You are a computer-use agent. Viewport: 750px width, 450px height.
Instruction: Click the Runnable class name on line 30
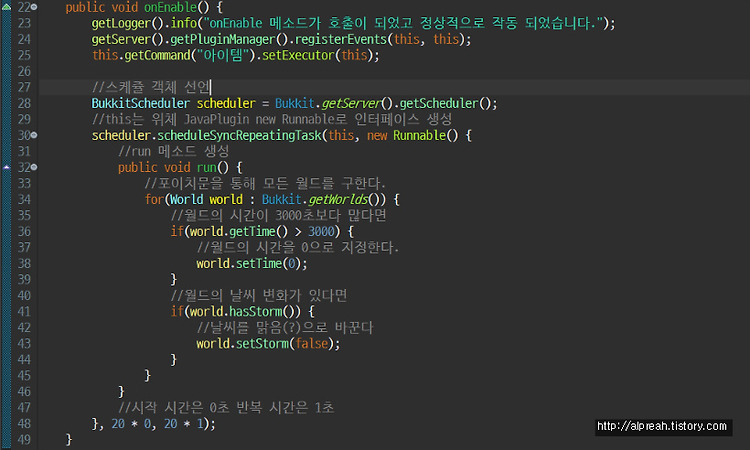[419, 135]
